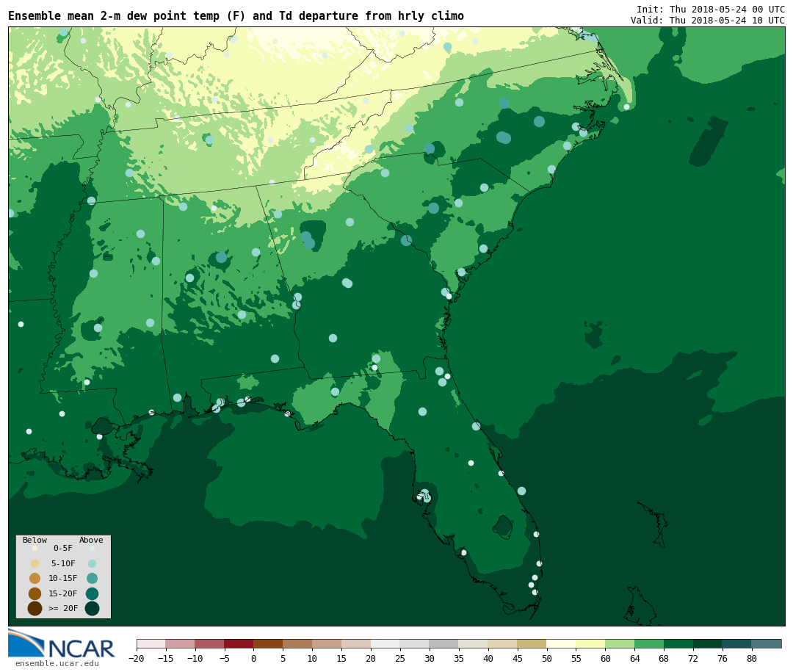Open the ensemble.ucar.edu link

coord(57,663)
